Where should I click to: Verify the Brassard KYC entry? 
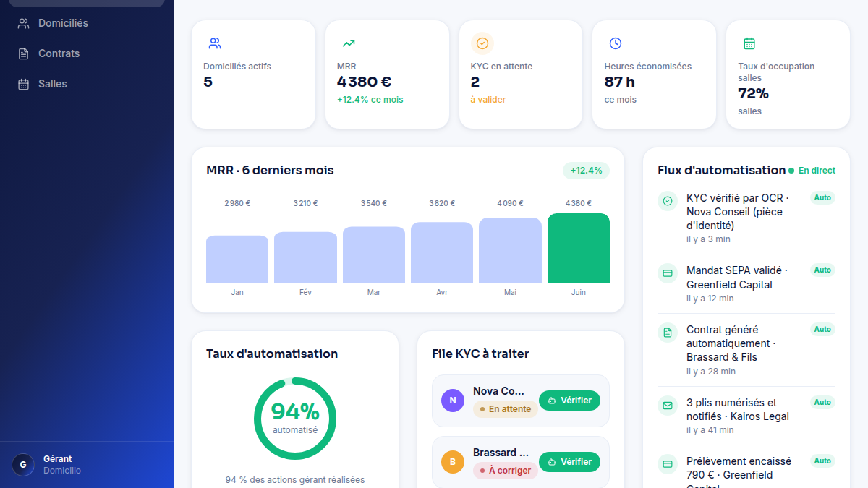point(569,462)
